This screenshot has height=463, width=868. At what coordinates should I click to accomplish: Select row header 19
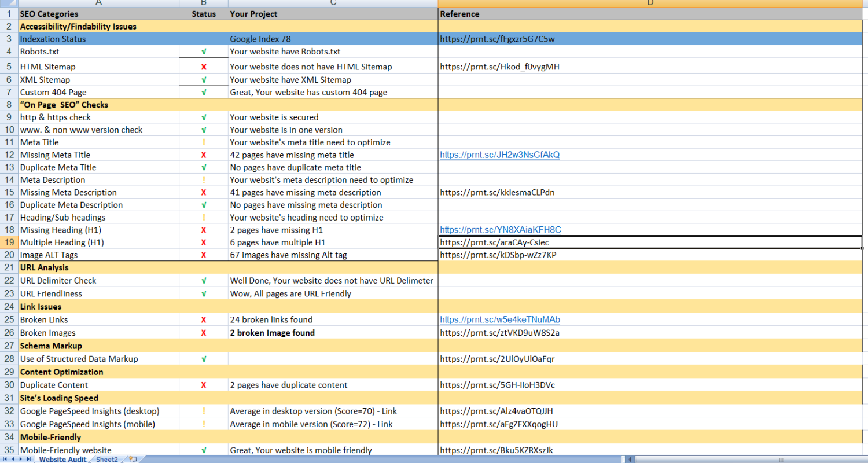[x=9, y=242]
